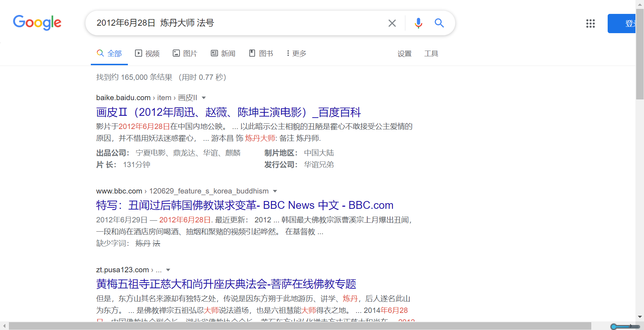Expand dropdown arrow next to www.bbc.com result
644x330 pixels.
pos(275,191)
